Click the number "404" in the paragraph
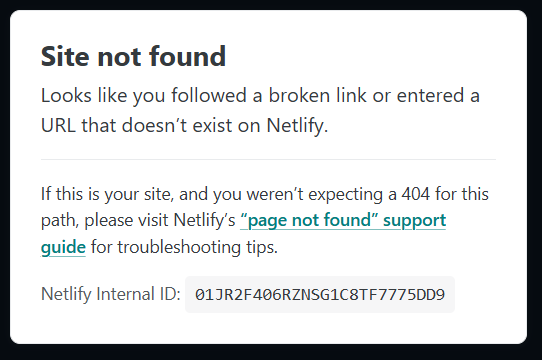 (x=415, y=194)
